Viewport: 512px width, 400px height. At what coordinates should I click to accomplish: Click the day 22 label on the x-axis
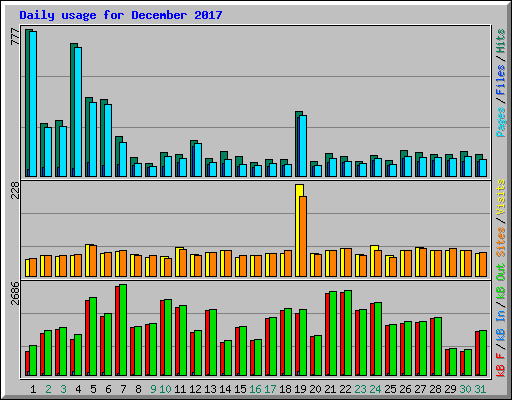pos(345,389)
